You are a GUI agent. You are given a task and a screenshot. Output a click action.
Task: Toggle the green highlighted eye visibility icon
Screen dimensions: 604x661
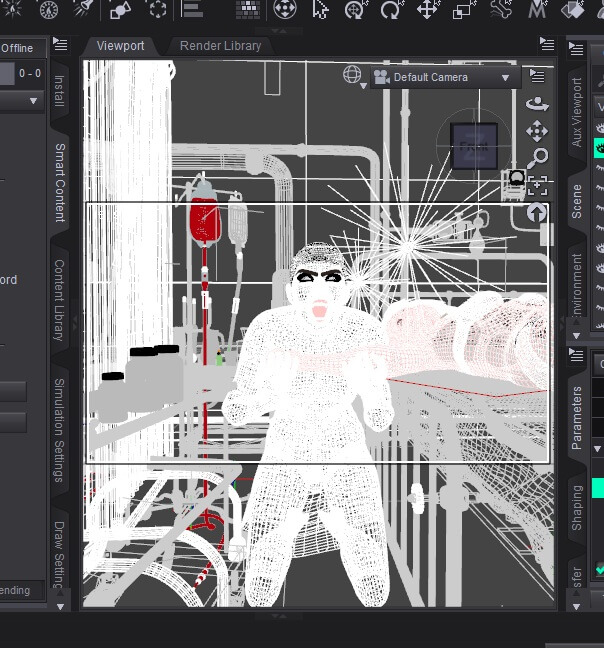tap(599, 148)
